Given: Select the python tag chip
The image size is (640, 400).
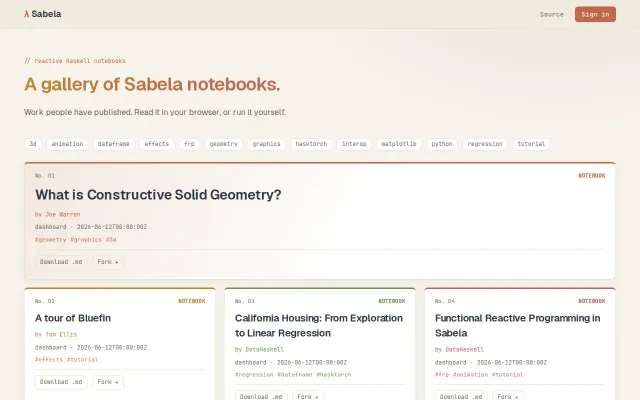Looking at the screenshot, I should [x=442, y=144].
